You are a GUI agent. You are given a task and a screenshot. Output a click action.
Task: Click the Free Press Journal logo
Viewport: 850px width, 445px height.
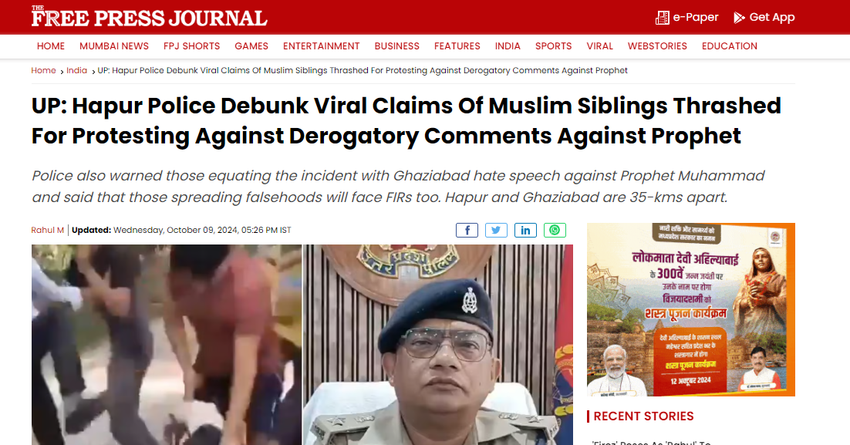click(149, 16)
